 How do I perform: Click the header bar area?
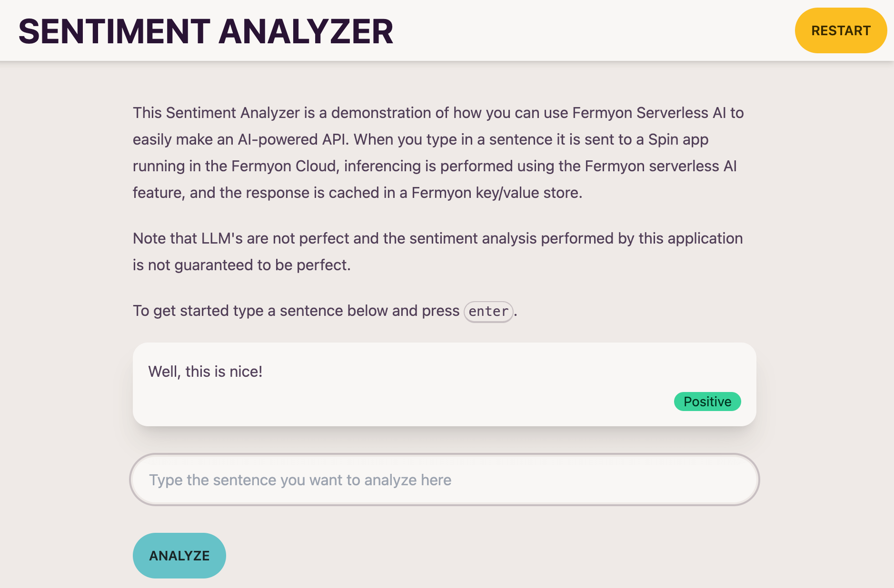571,30
